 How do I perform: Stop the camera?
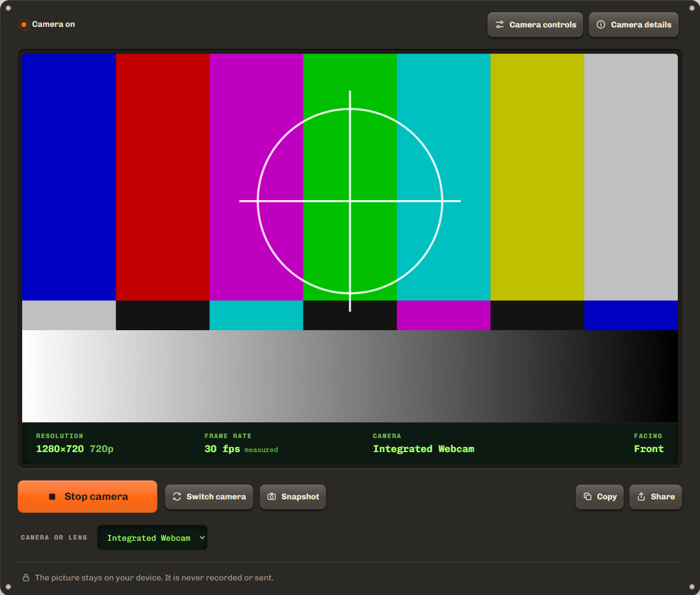[x=87, y=496]
